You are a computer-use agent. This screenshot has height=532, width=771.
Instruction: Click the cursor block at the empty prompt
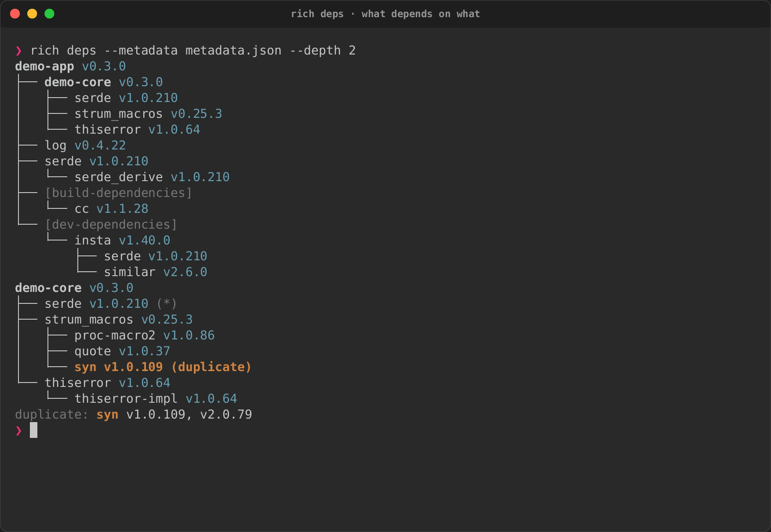pos(33,430)
